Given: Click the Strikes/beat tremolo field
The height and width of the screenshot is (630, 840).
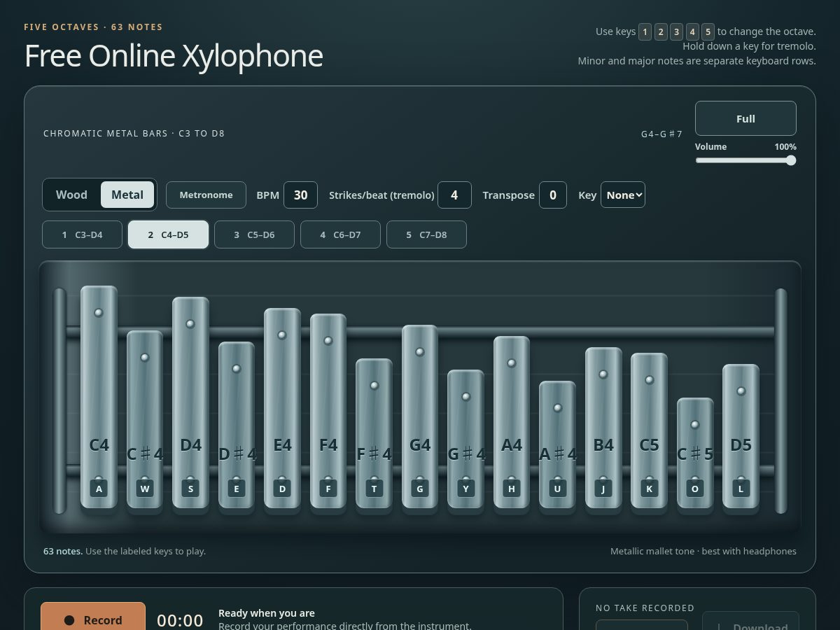Looking at the screenshot, I should click(454, 195).
